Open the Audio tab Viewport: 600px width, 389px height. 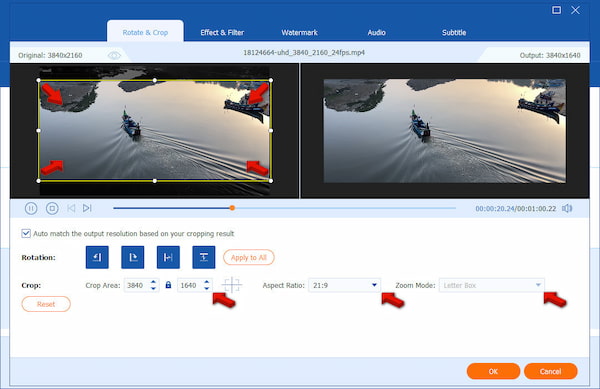click(376, 33)
